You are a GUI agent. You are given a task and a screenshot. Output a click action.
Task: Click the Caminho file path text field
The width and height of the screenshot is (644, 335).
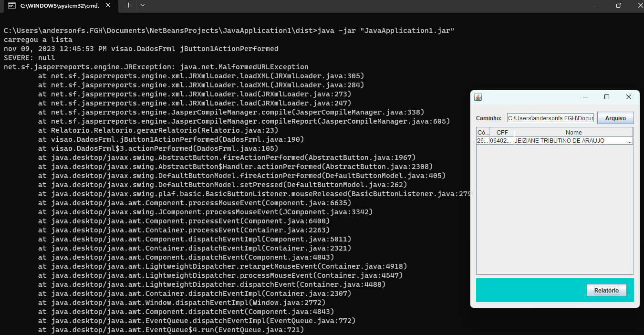click(x=551, y=118)
